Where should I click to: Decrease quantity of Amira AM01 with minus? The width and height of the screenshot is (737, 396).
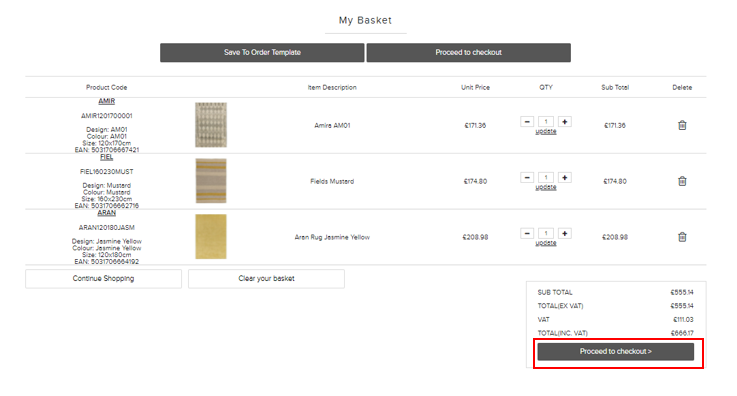(x=527, y=122)
